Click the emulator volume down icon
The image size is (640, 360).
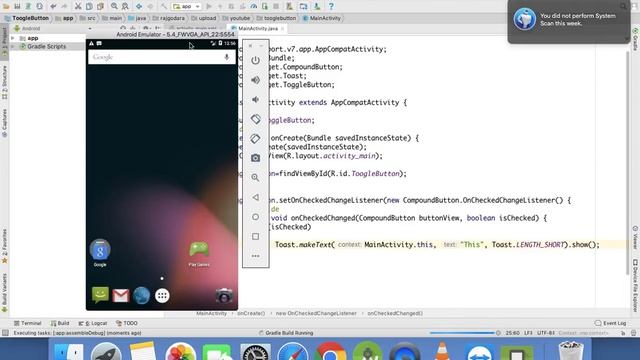256,100
